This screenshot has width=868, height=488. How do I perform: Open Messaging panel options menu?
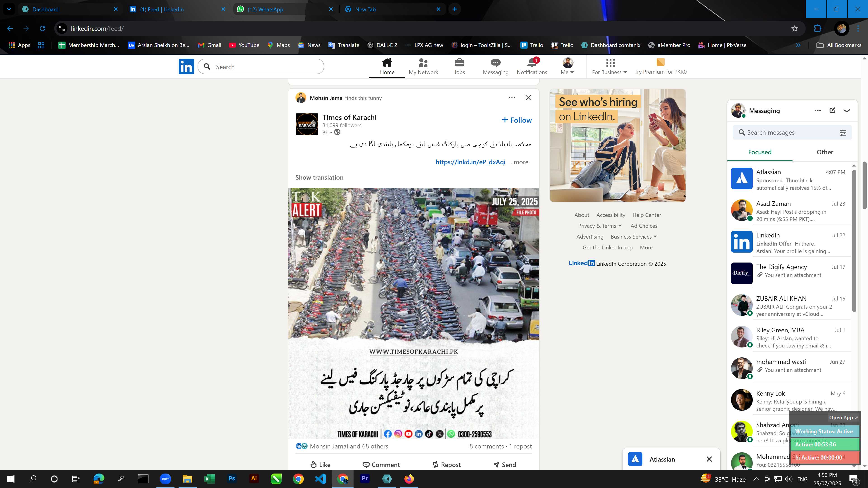click(x=817, y=110)
